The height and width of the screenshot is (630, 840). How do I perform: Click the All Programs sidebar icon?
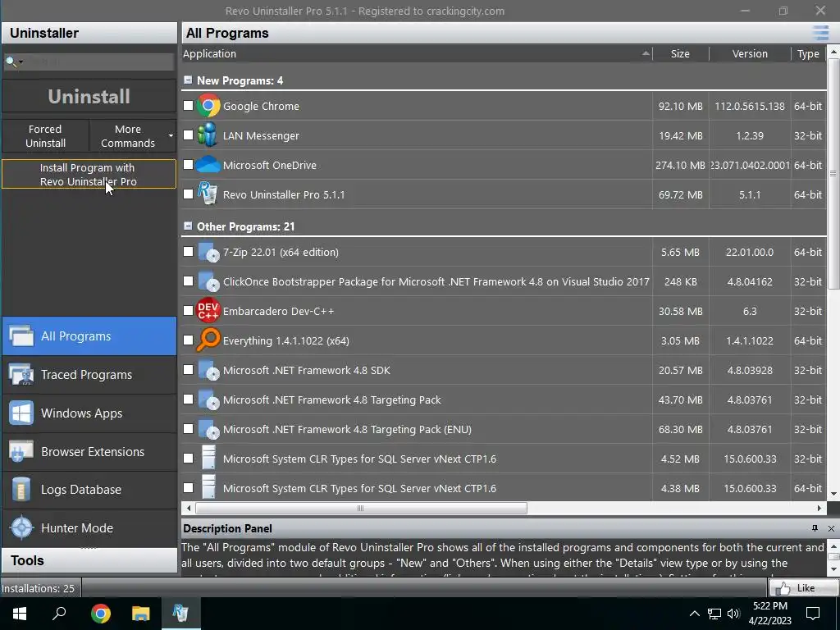(x=21, y=336)
